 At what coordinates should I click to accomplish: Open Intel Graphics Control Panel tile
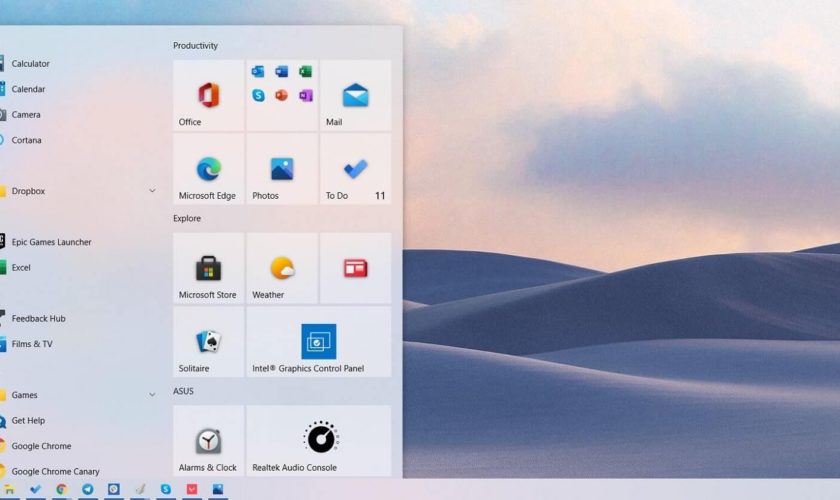[319, 342]
